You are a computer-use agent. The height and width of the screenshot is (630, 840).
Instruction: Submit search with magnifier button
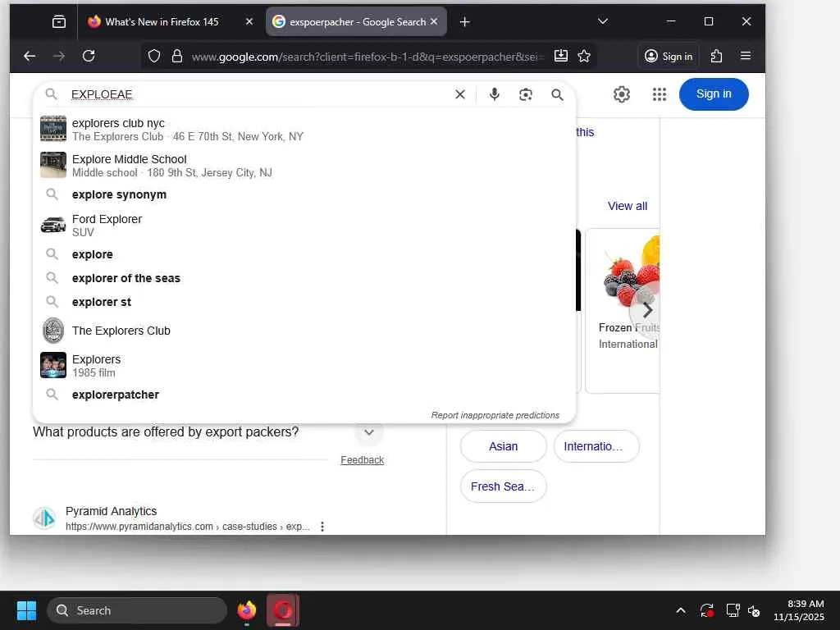pyautogui.click(x=557, y=95)
